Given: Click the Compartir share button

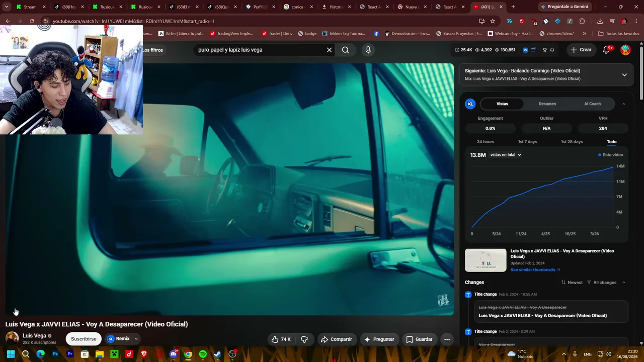Looking at the screenshot, I should pos(337,339).
